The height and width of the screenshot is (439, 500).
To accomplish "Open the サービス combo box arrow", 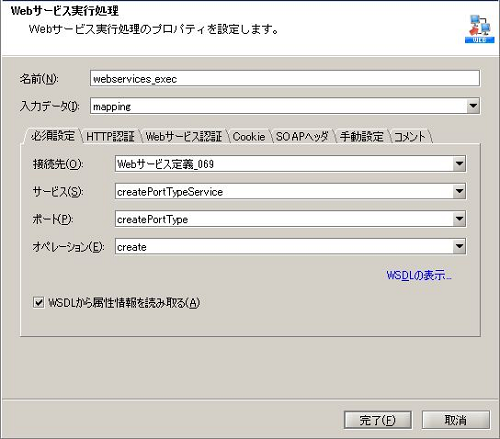I will pyautogui.click(x=459, y=191).
